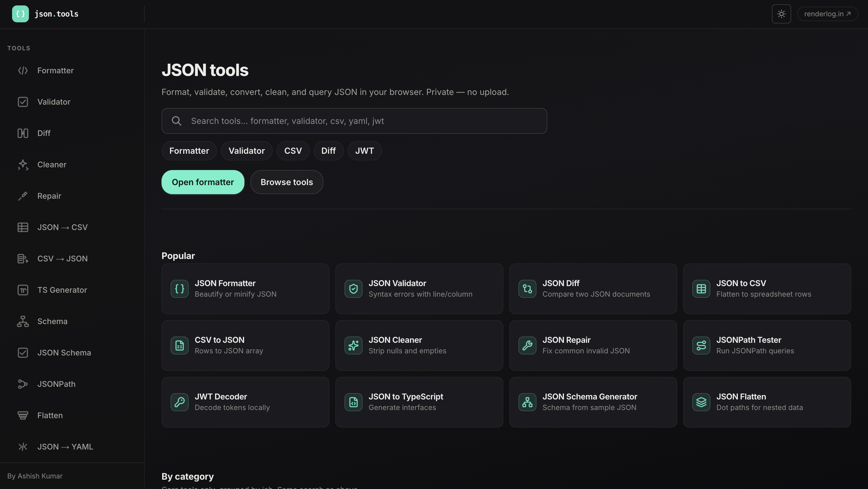Click the 'Generate interfaces' description text
This screenshot has width=868, height=489.
402,407
